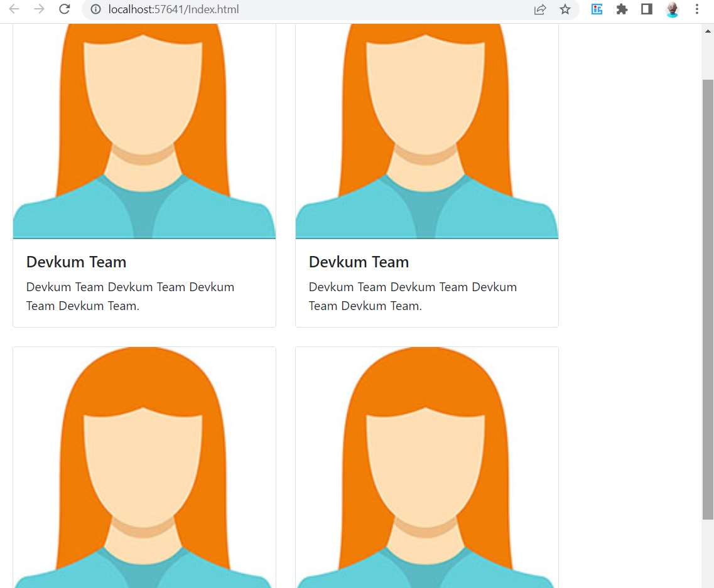Screen dimensions: 714x588
Task: Click the bottom-right card avatar image
Action: click(x=426, y=468)
